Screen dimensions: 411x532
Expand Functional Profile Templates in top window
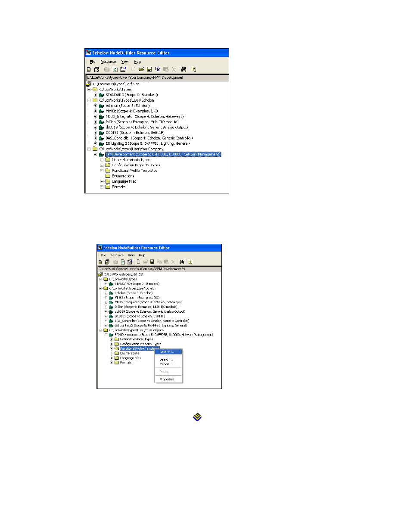point(102,171)
